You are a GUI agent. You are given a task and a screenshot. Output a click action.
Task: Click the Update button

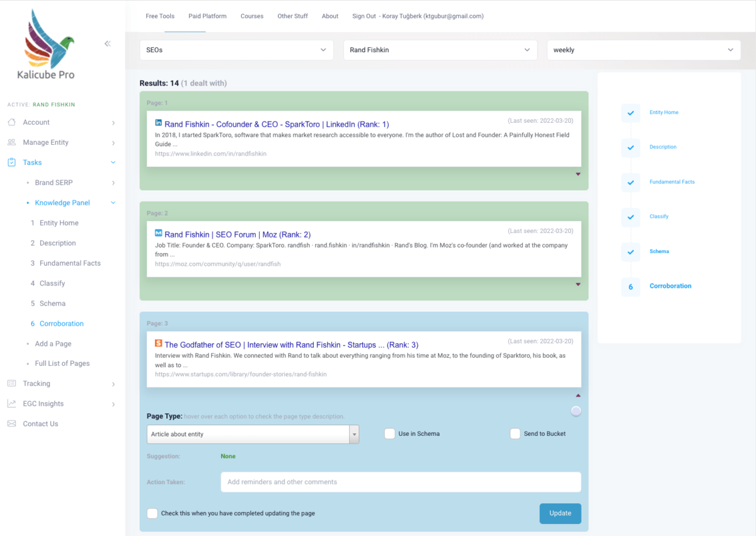click(560, 513)
